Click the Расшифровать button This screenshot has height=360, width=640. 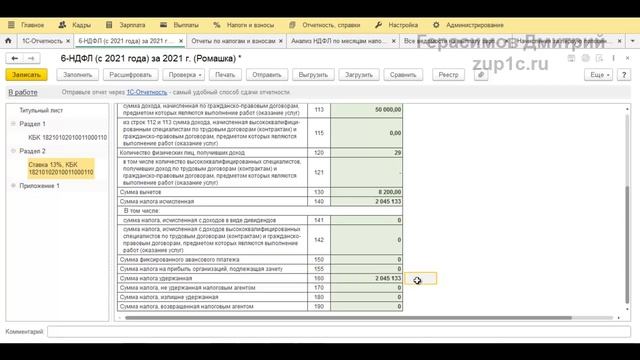pos(130,75)
